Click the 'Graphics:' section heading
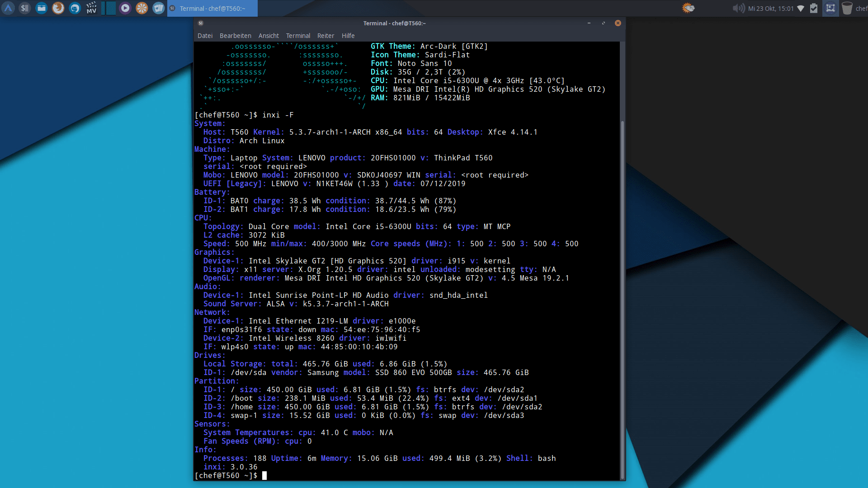The width and height of the screenshot is (868, 488). 215,252
